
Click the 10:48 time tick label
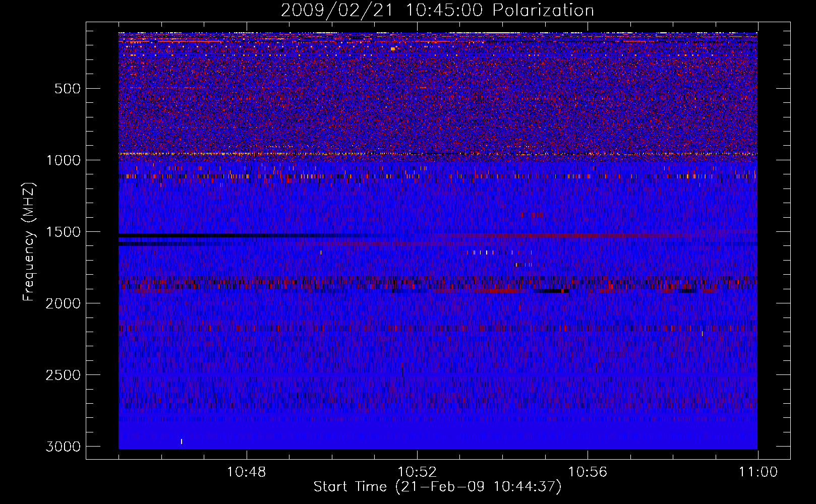[247, 472]
